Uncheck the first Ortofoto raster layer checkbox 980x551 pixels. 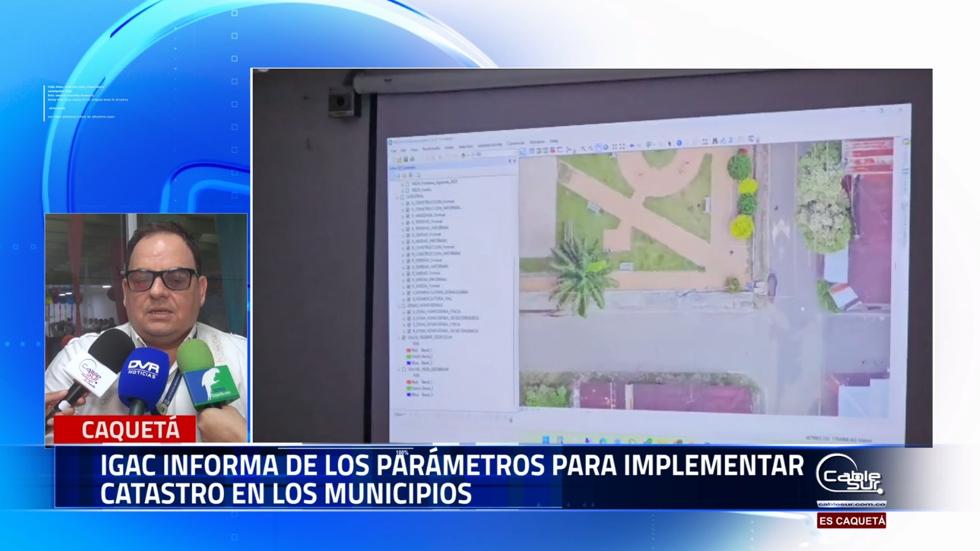point(404,337)
